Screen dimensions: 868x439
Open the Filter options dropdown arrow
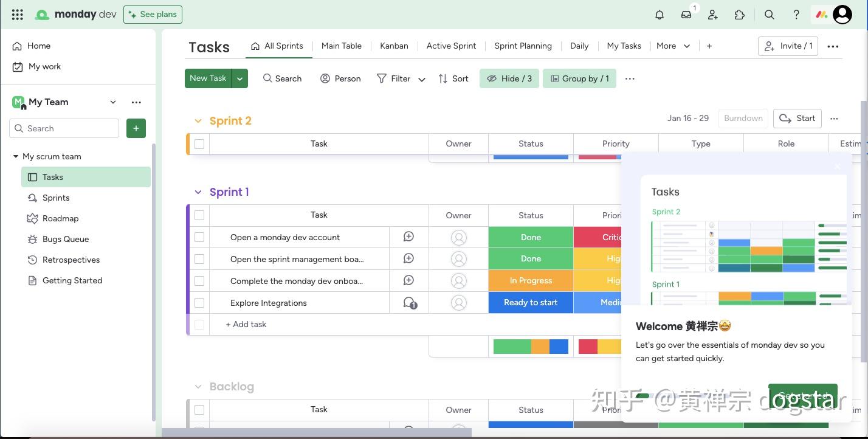tap(422, 79)
